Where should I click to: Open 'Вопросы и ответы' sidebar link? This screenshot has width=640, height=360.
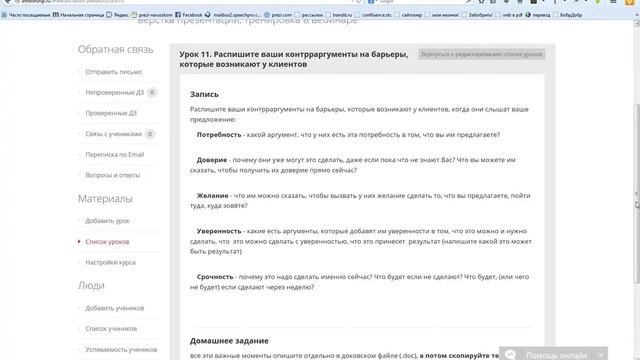pos(113,175)
